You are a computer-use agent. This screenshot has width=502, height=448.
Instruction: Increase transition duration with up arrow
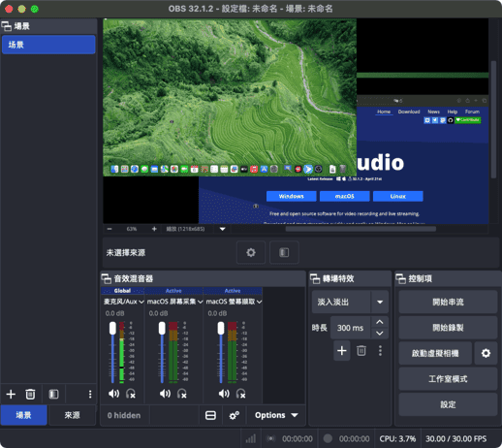coord(380,322)
